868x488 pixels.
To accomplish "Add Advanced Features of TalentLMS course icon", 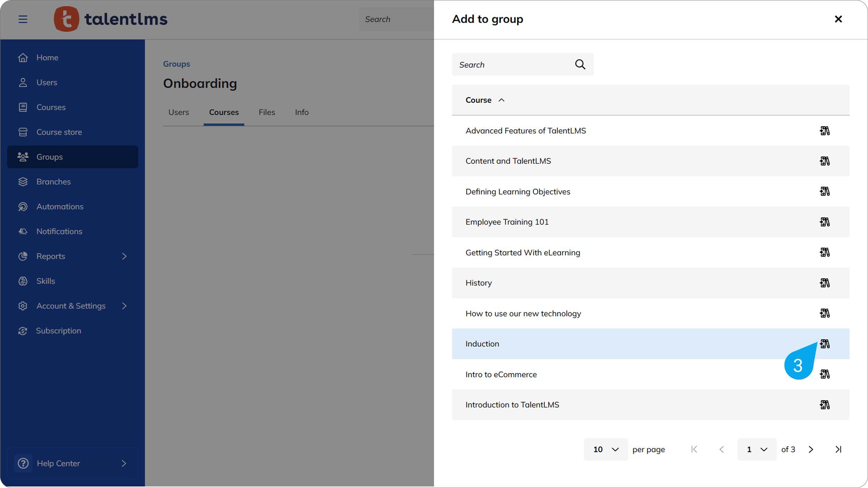I will click(x=824, y=131).
